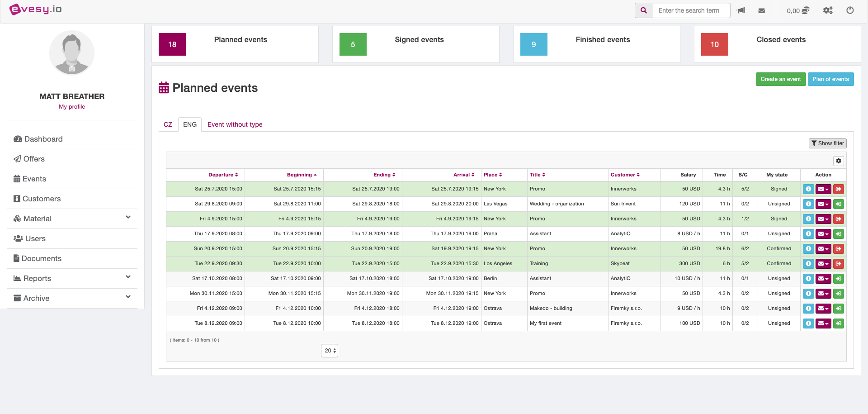Click Create an event button
The height and width of the screenshot is (414, 868).
point(780,79)
